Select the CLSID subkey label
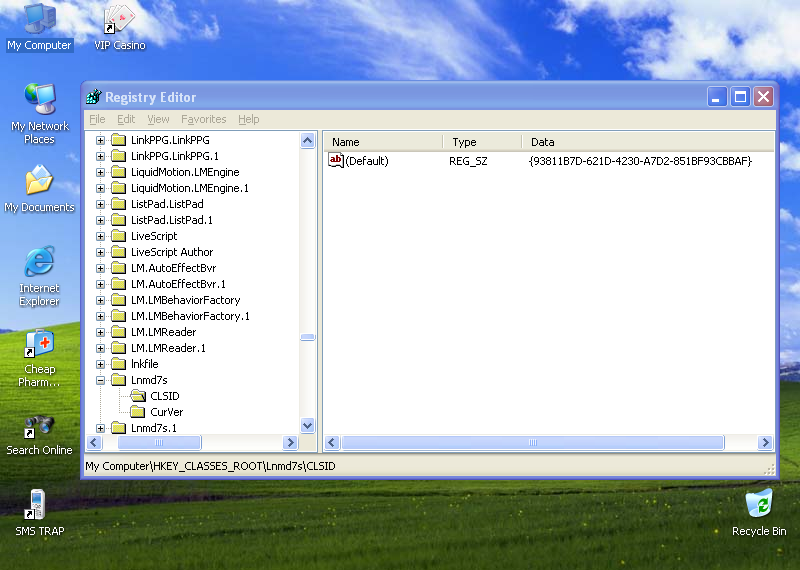This screenshot has width=800, height=570. (x=165, y=396)
